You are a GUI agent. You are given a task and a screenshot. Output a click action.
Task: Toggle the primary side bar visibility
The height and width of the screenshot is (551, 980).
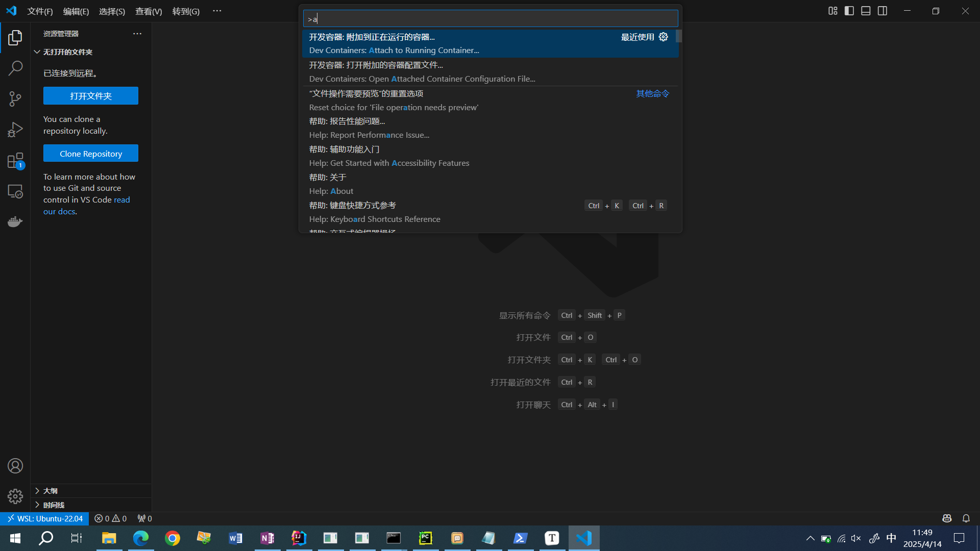coord(849,11)
